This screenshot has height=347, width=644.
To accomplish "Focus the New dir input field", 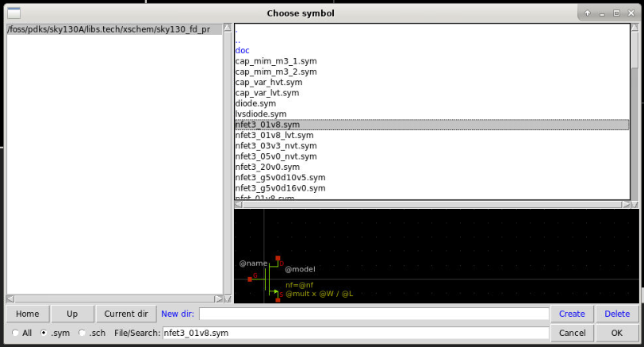I will (374, 314).
